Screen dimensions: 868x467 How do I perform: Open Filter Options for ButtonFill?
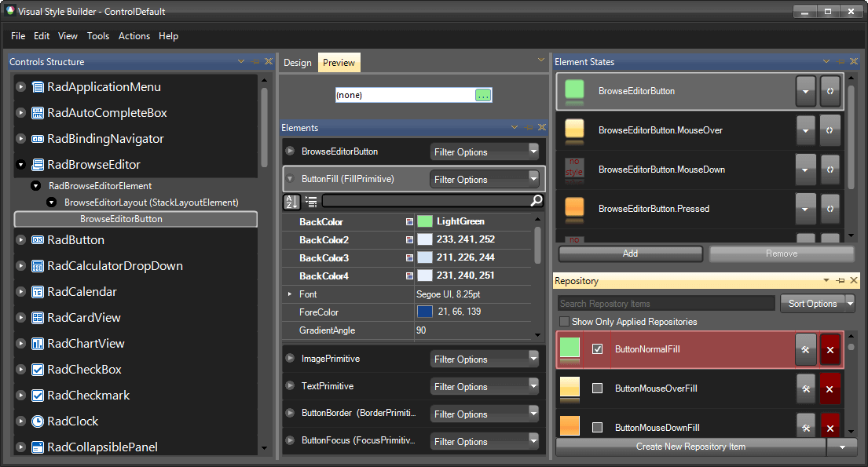(485, 179)
